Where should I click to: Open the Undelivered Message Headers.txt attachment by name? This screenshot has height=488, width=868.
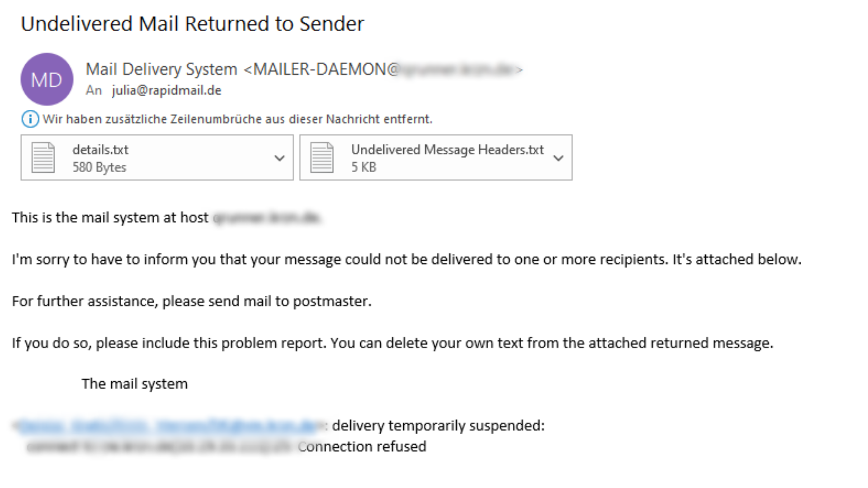tap(447, 150)
